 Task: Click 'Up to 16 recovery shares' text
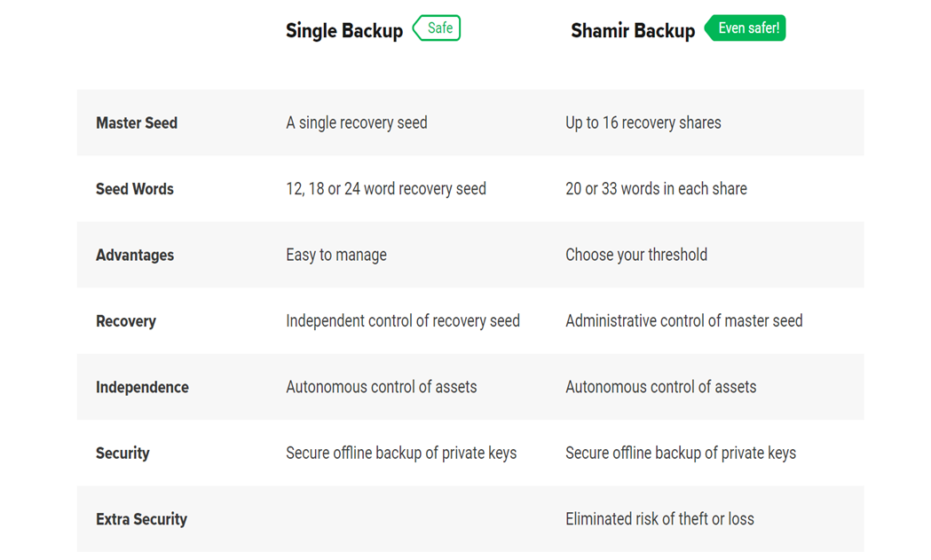tap(643, 123)
